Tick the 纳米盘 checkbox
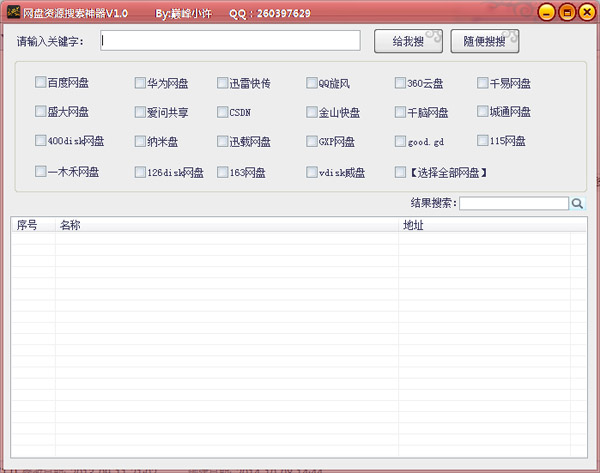 (140, 141)
